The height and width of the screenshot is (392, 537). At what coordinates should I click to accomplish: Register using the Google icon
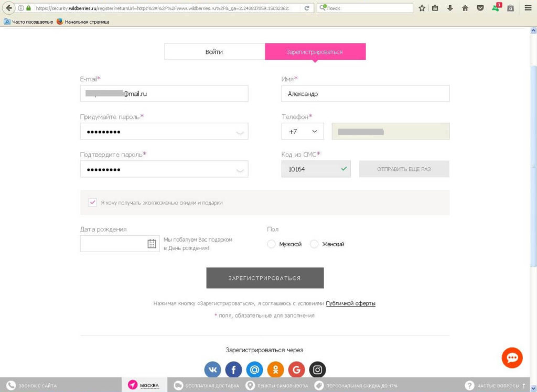[x=296, y=370]
